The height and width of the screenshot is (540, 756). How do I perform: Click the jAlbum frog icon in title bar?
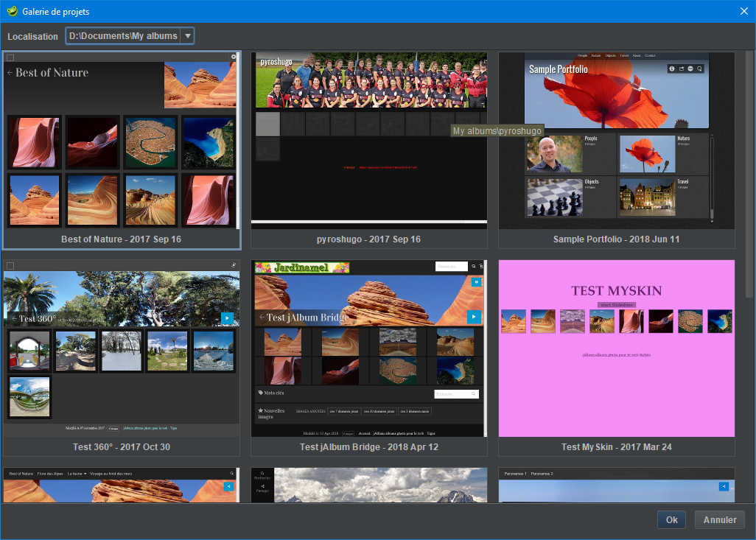(x=12, y=11)
